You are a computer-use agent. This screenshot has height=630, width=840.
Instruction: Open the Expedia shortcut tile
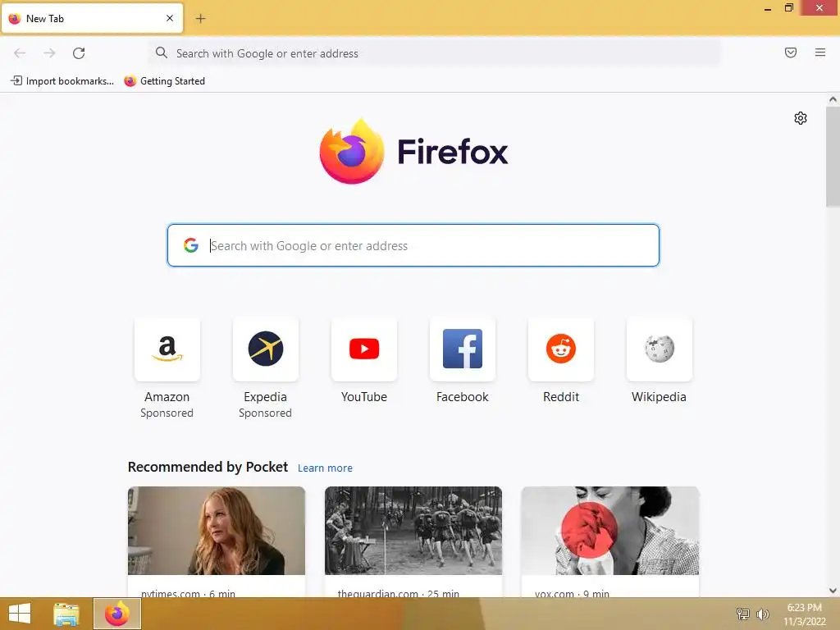tap(265, 349)
